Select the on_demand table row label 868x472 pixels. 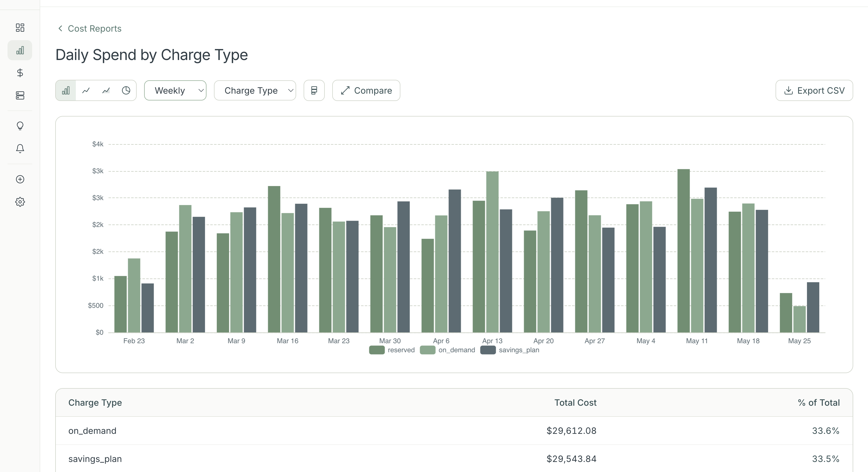point(92,431)
